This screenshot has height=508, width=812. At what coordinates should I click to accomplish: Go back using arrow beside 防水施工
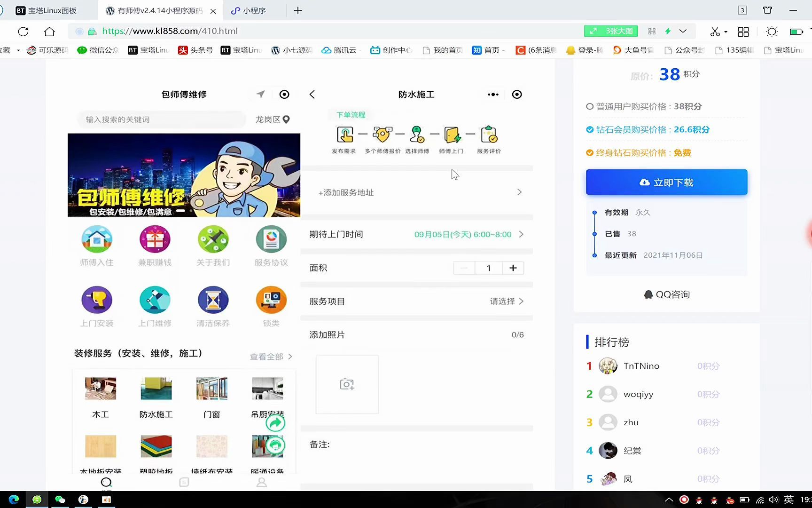coord(312,95)
